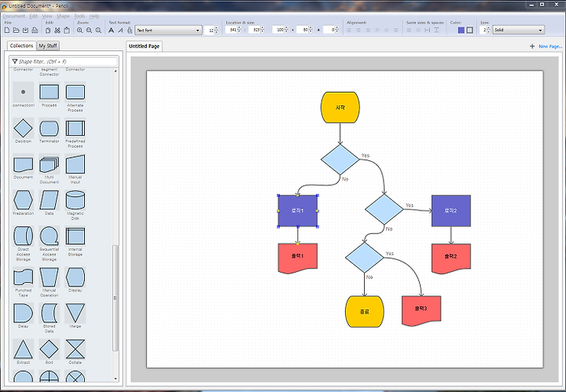This screenshot has width=566, height=392.
Task: Select the Stored Data shape
Action: (x=49, y=313)
